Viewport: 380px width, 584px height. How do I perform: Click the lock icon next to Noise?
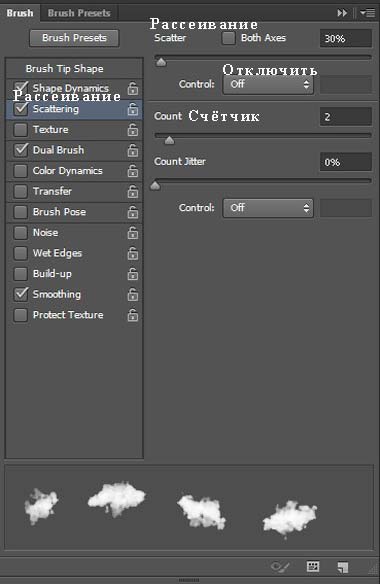click(x=133, y=233)
